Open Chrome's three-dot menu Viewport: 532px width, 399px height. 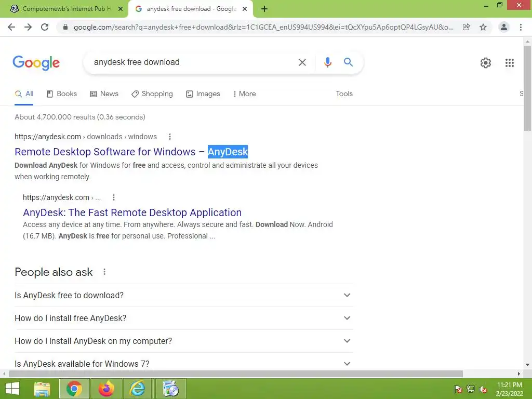pos(521,27)
